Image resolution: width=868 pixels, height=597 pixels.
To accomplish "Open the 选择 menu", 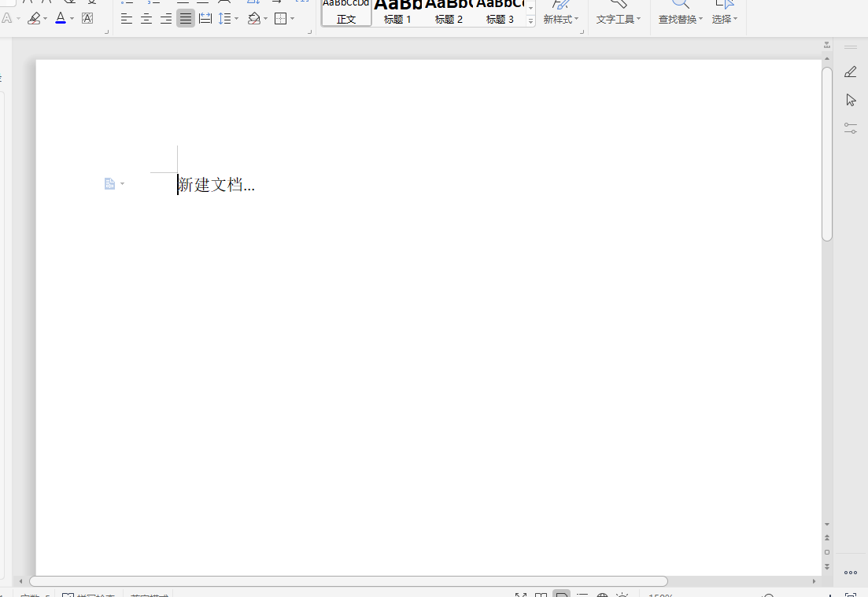I will click(x=725, y=20).
